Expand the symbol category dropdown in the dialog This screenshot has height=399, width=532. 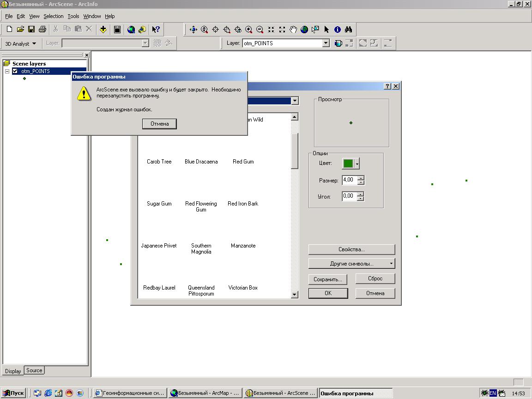295,101
